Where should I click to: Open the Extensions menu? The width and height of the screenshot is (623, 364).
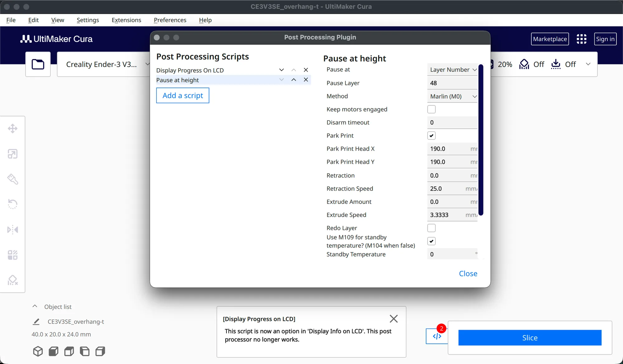click(126, 20)
